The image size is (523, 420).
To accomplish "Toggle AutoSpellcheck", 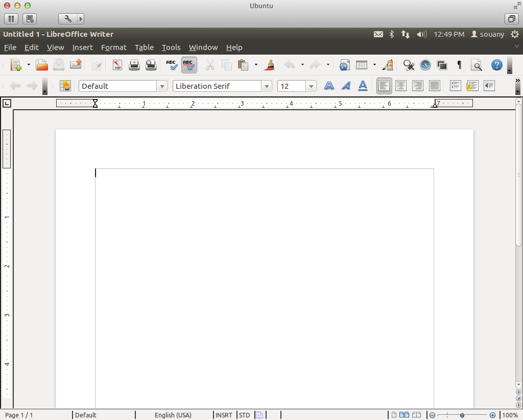I will [x=189, y=65].
